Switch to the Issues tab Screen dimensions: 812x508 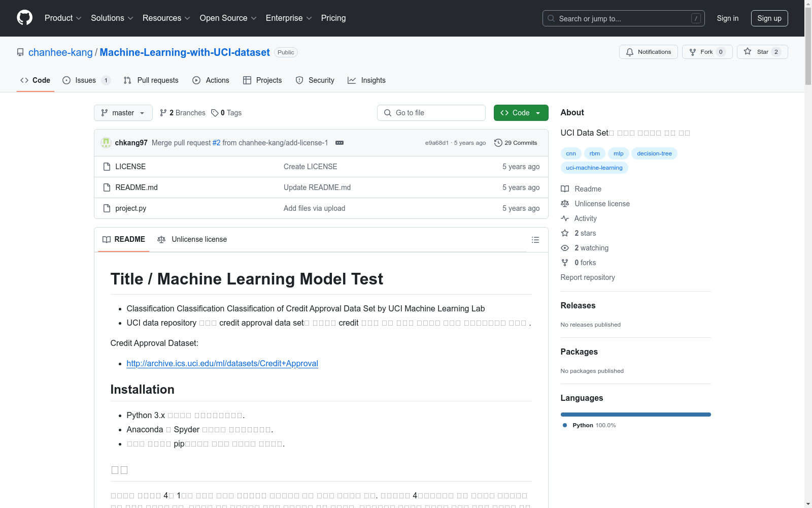(x=86, y=80)
